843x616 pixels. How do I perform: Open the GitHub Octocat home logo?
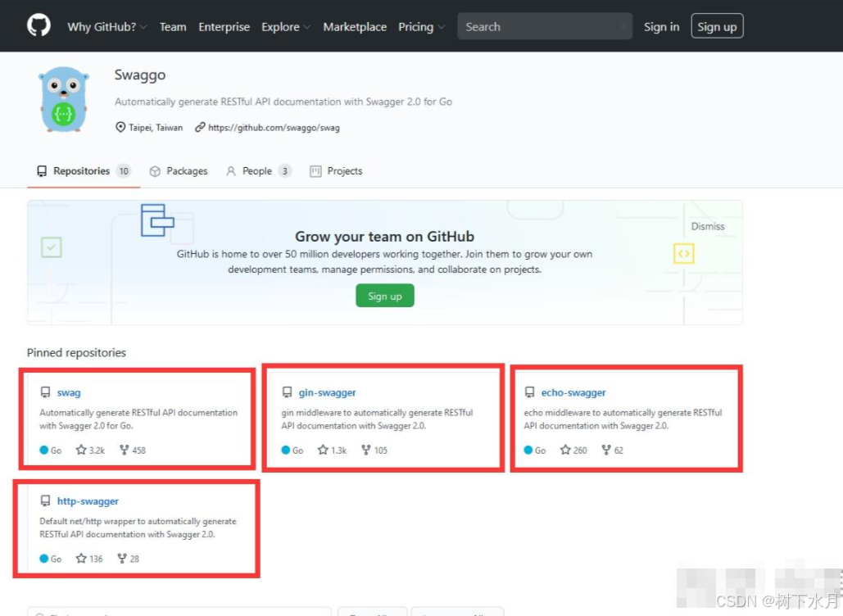tap(39, 25)
